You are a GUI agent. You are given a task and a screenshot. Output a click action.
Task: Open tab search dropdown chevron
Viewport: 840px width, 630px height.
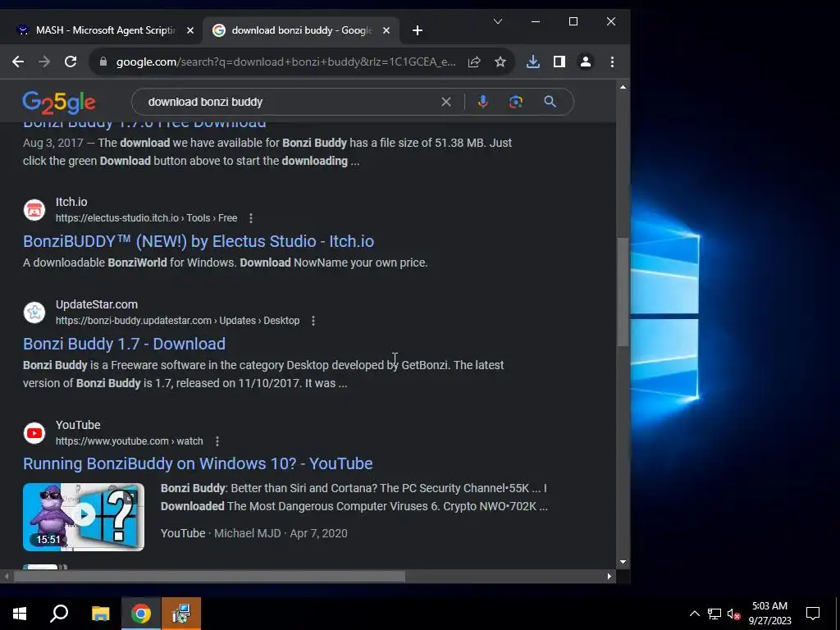coord(498,21)
